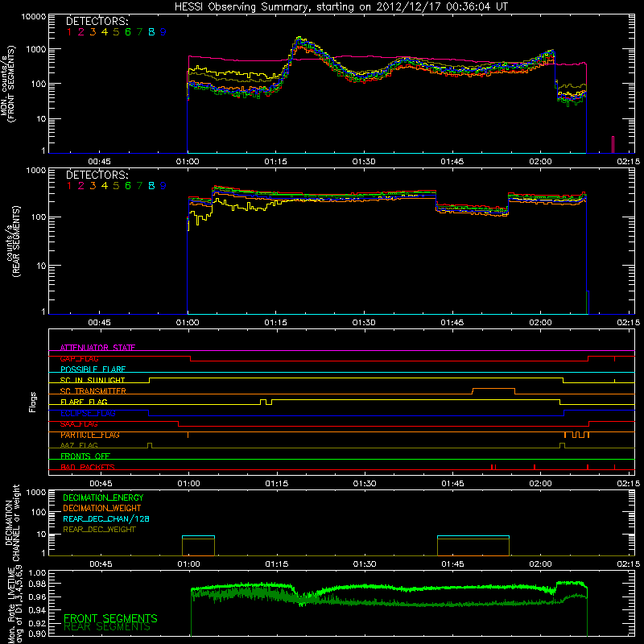
Task: Click the REAR_DEC_CHAN/128 legend entry
Action: (x=106, y=519)
